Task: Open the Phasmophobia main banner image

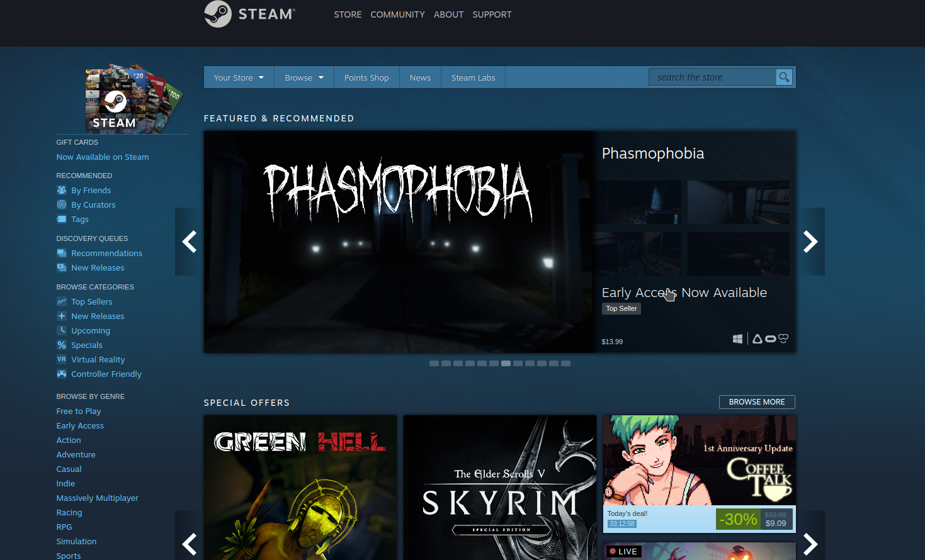Action: tap(399, 242)
